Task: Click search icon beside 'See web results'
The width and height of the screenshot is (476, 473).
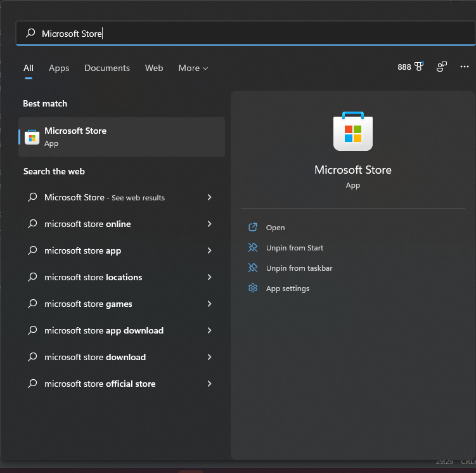Action: [x=32, y=197]
